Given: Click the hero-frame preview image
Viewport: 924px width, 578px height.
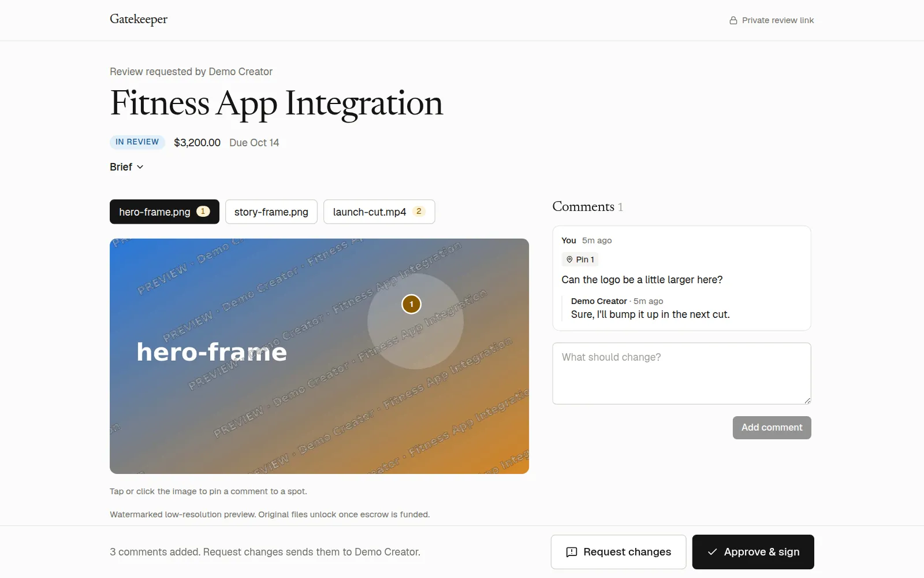Looking at the screenshot, I should coord(319,356).
